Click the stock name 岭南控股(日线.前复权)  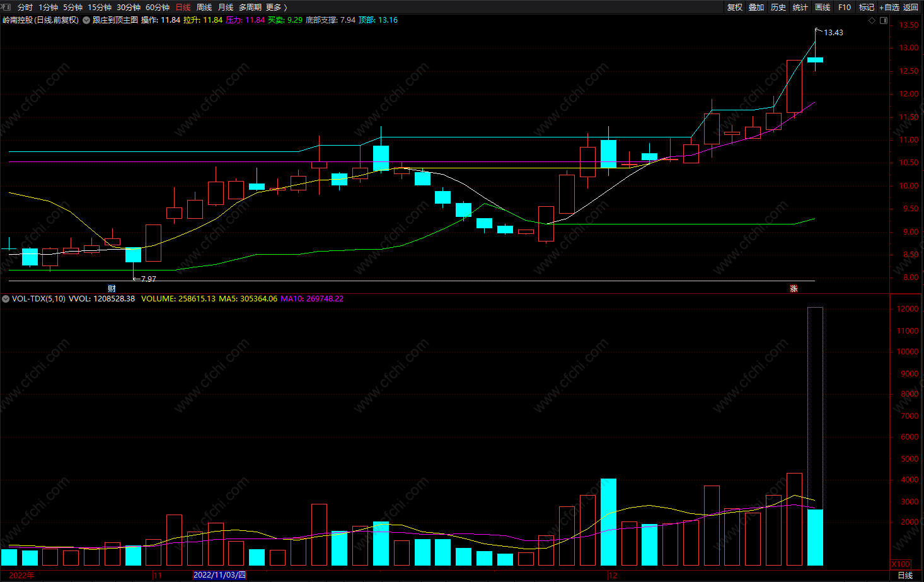pos(41,20)
